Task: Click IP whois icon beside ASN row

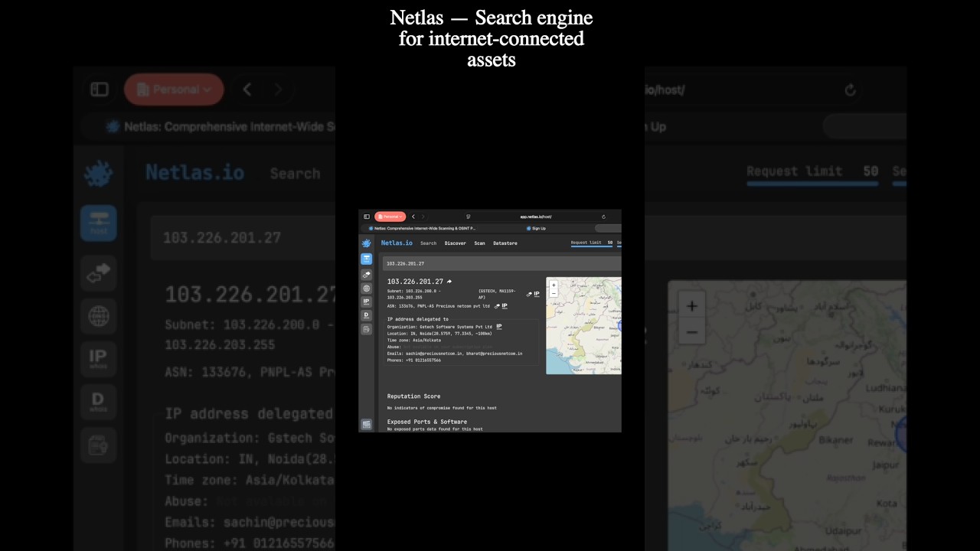Action: (x=505, y=306)
